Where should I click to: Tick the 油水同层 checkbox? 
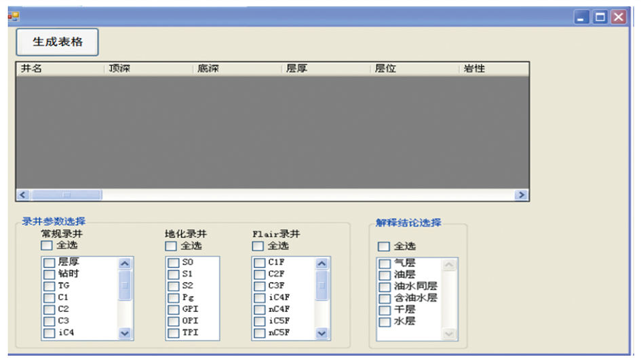(x=385, y=287)
